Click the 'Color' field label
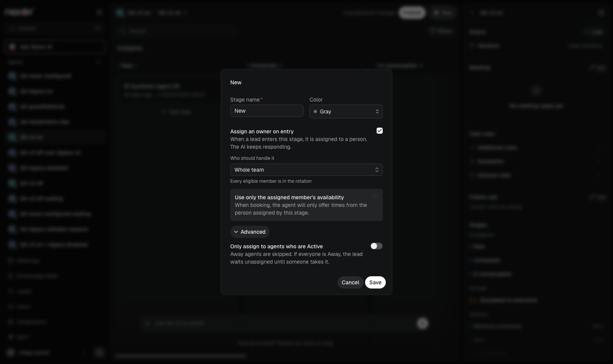This screenshot has height=364, width=613. [316, 100]
